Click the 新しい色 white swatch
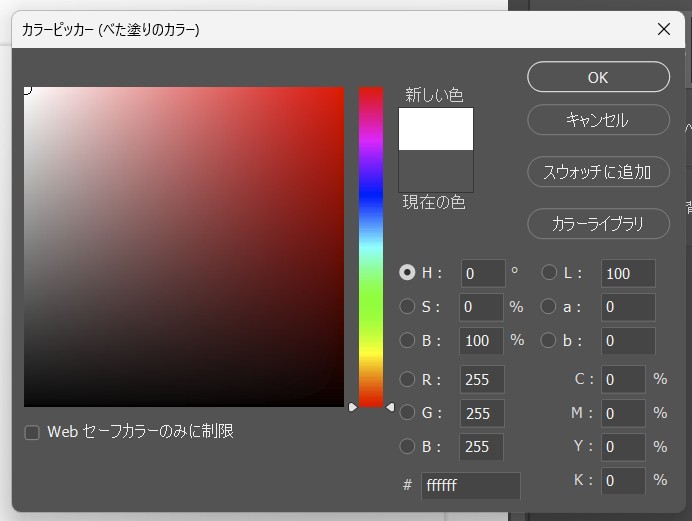The width and height of the screenshot is (692, 521). (x=436, y=129)
